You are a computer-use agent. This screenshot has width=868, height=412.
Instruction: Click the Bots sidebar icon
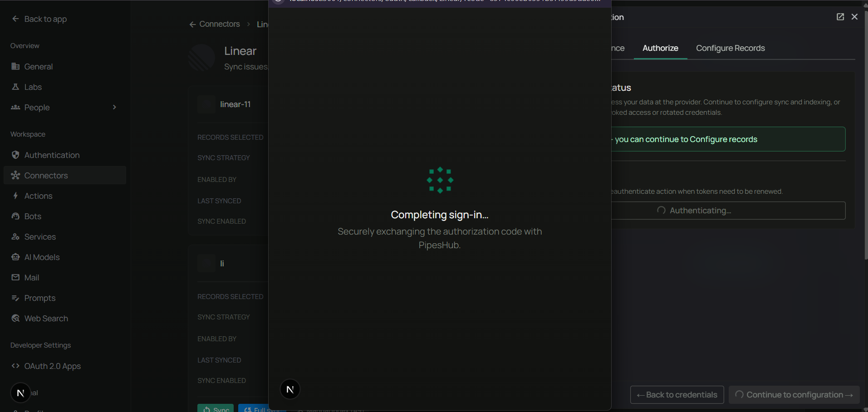pyautogui.click(x=15, y=216)
